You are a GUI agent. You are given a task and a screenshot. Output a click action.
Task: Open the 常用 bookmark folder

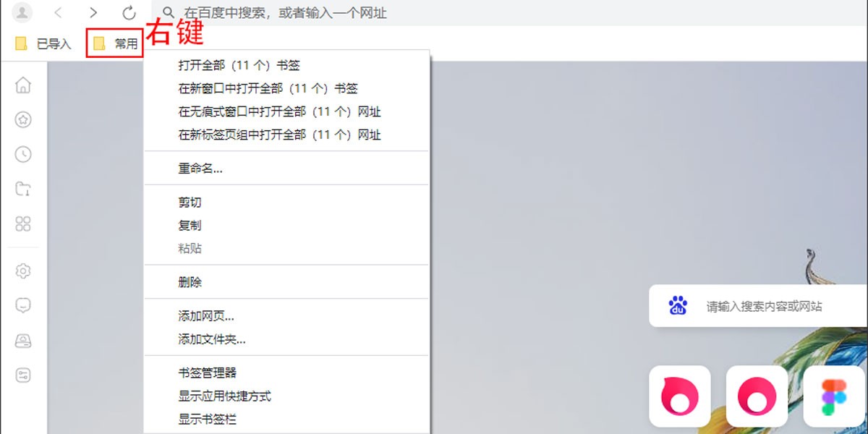(115, 44)
